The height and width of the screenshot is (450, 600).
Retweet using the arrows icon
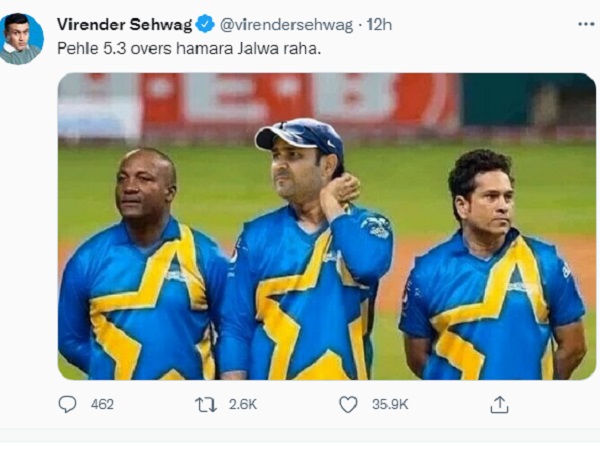[x=206, y=404]
